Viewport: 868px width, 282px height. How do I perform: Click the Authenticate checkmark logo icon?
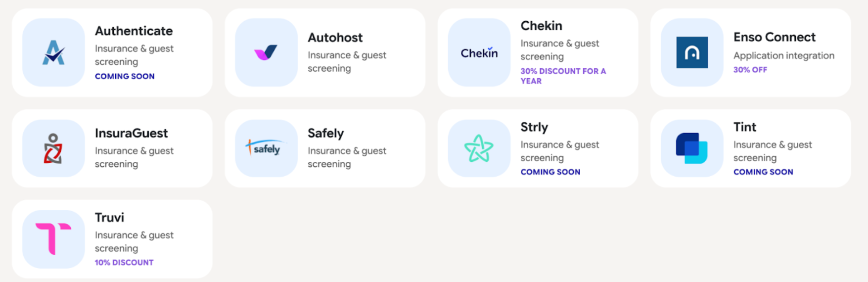pyautogui.click(x=53, y=52)
